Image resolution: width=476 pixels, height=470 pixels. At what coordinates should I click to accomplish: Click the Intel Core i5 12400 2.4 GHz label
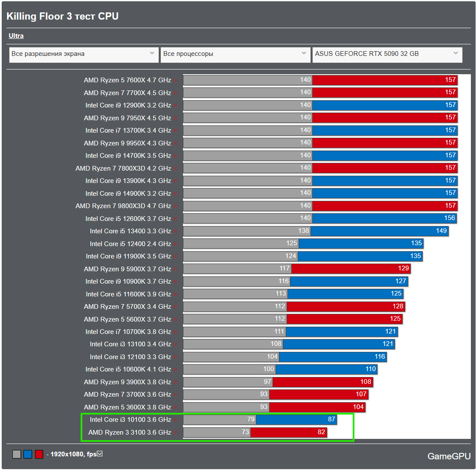coord(131,244)
